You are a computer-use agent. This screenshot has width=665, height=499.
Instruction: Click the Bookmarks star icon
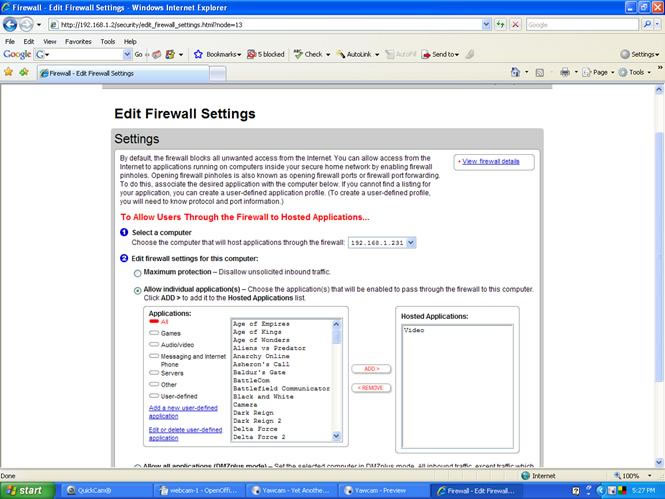pos(198,54)
